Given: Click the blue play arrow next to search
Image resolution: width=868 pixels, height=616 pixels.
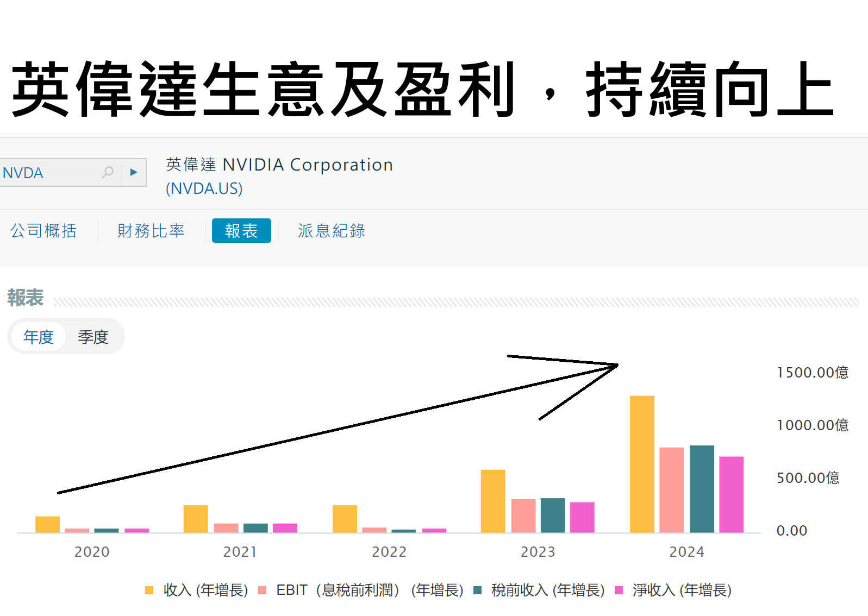Looking at the screenshot, I should (134, 172).
